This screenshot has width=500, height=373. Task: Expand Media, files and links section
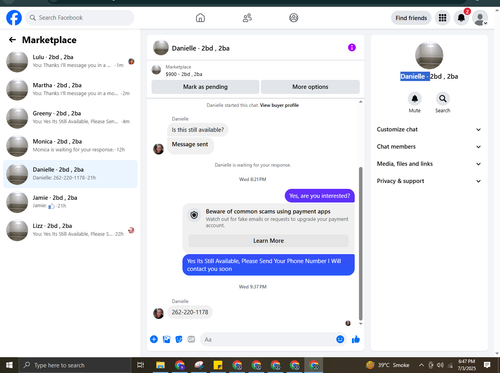[x=429, y=164]
